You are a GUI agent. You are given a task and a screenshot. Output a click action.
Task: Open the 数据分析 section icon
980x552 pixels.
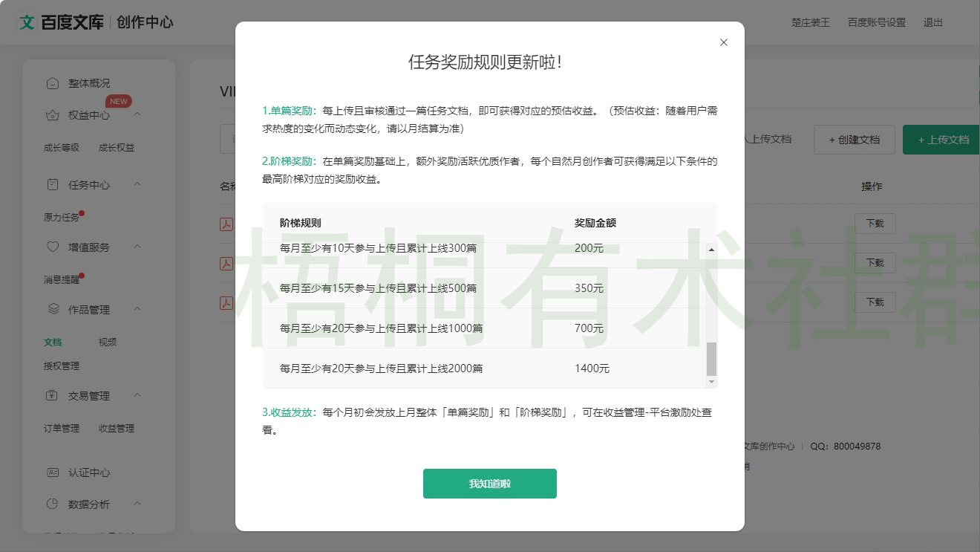[52, 504]
